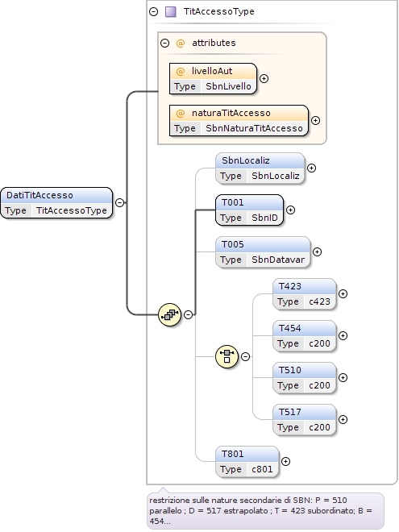Select the T001 element box

249,210
